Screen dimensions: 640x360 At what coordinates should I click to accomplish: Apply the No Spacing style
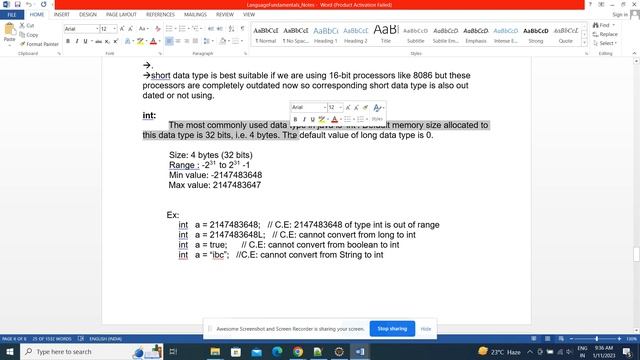tap(296, 35)
